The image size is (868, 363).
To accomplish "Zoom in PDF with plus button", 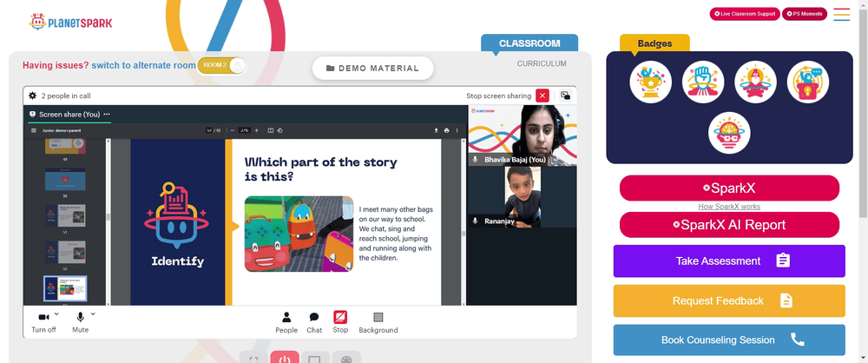I will click(x=256, y=130).
